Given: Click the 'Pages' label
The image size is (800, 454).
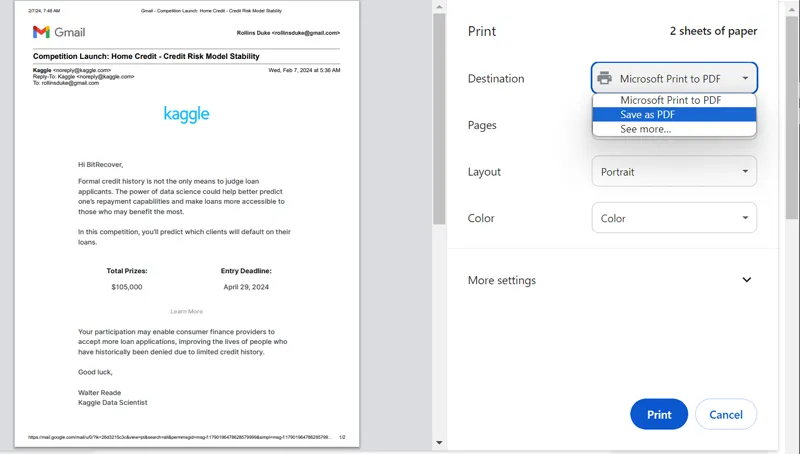Looking at the screenshot, I should (482, 125).
